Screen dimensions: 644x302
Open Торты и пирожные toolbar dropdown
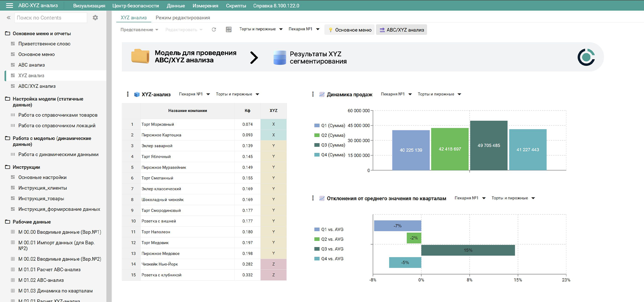pyautogui.click(x=261, y=29)
